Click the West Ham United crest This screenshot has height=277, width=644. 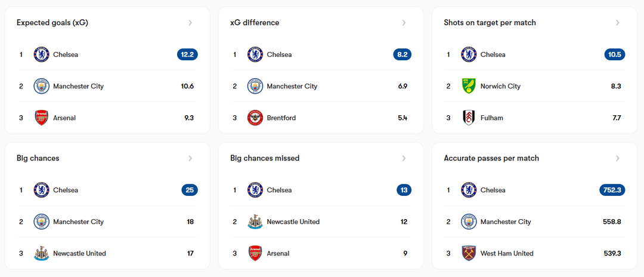point(469,253)
